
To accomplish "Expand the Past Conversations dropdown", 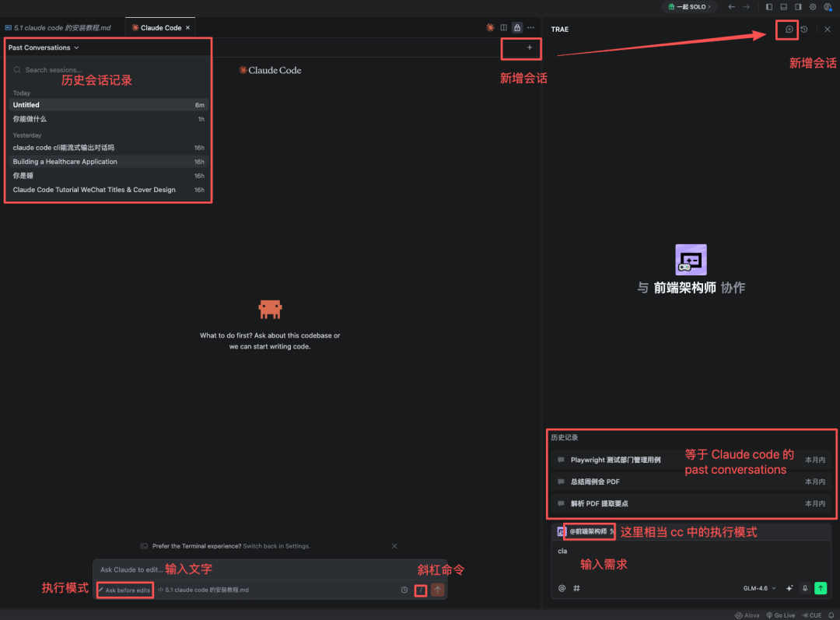I will point(44,47).
